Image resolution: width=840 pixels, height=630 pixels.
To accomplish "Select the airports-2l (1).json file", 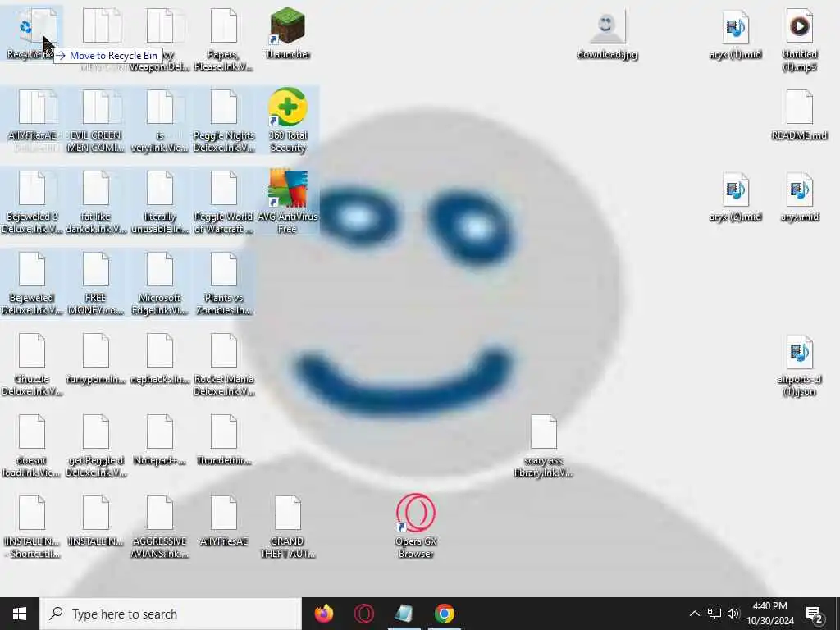I will (x=799, y=365).
